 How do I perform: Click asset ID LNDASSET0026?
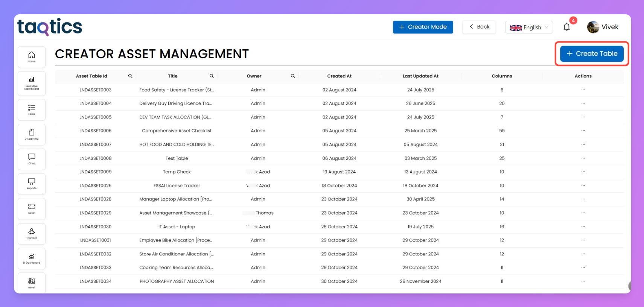click(x=96, y=185)
